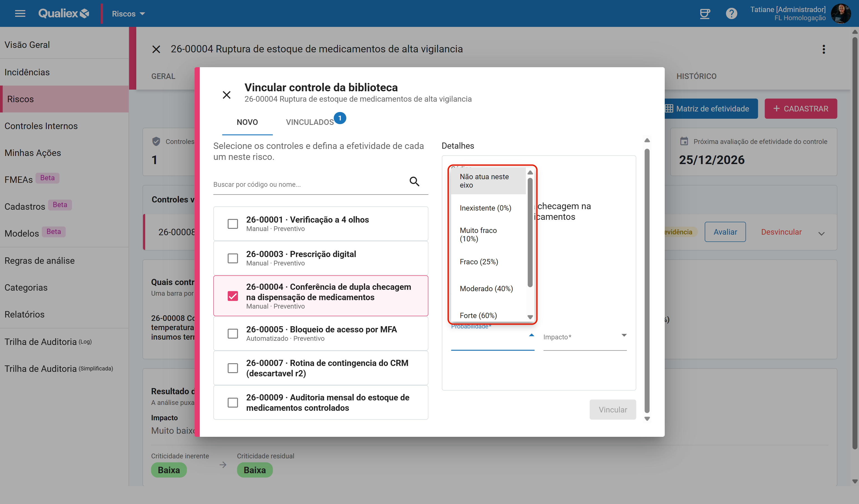Check control 26-00009 Auditoria mensal do estoque
The width and height of the screenshot is (859, 504).
(233, 402)
